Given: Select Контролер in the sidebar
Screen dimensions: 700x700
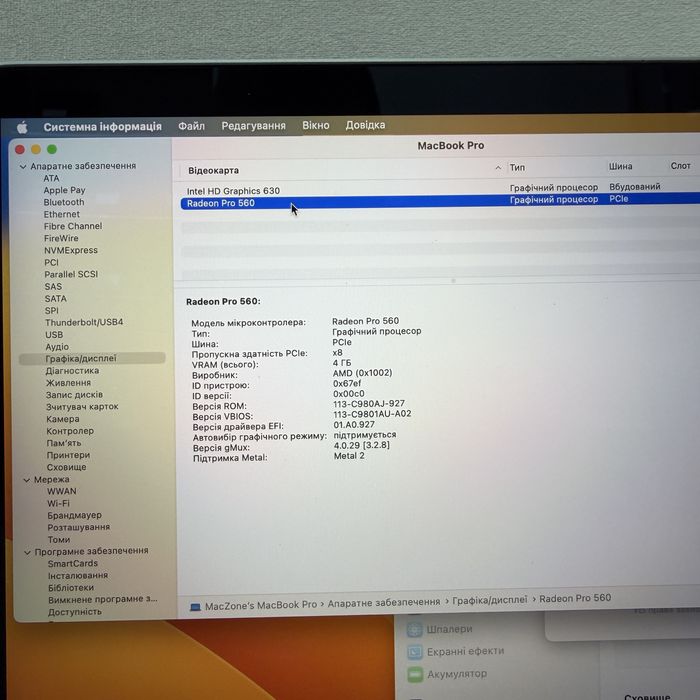Looking at the screenshot, I should tap(70, 431).
